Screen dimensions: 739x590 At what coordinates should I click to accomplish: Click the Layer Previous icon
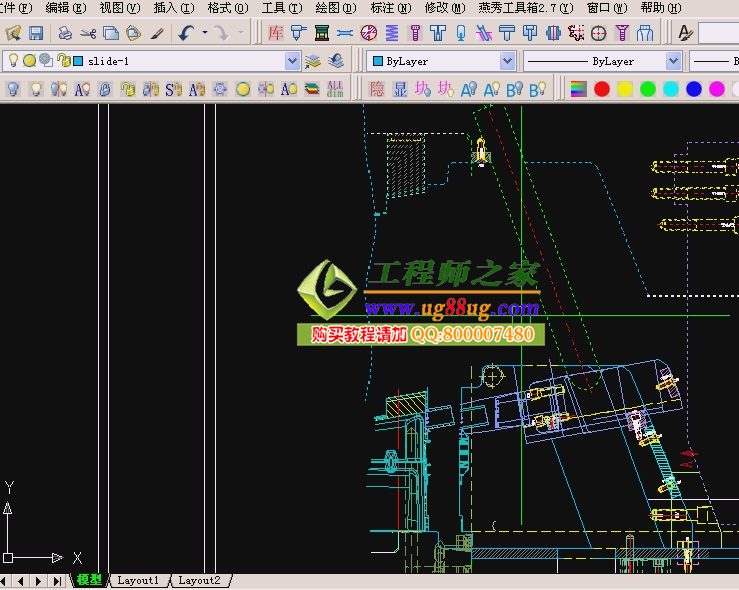(x=335, y=61)
